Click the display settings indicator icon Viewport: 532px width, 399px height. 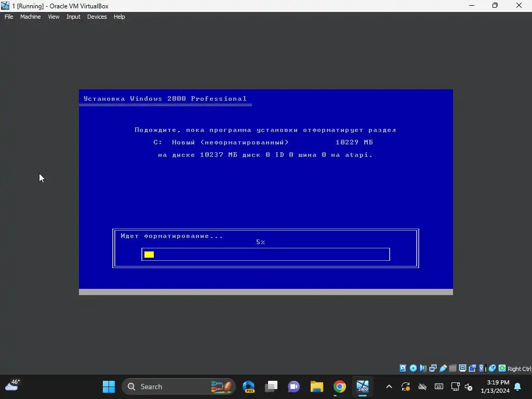click(462, 368)
